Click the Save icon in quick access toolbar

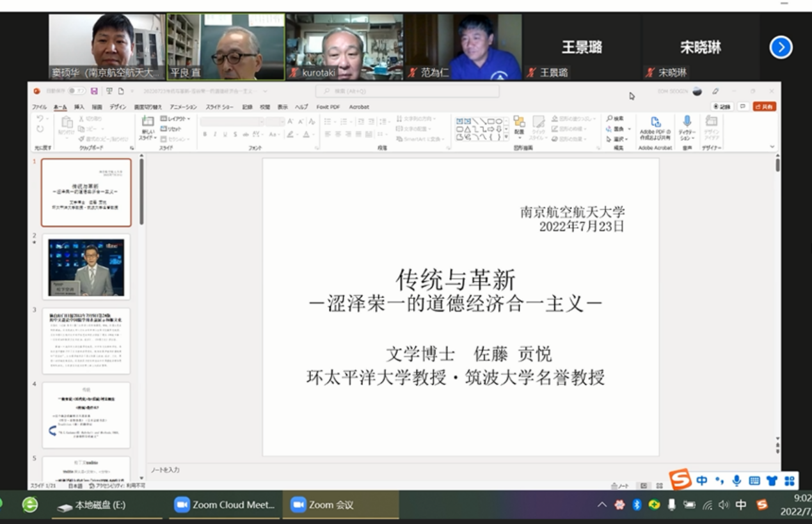coord(94,91)
